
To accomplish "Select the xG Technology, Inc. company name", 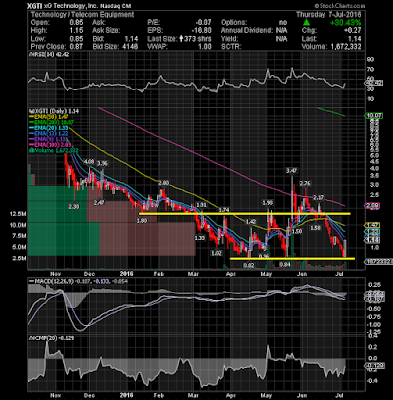I will click(71, 6).
